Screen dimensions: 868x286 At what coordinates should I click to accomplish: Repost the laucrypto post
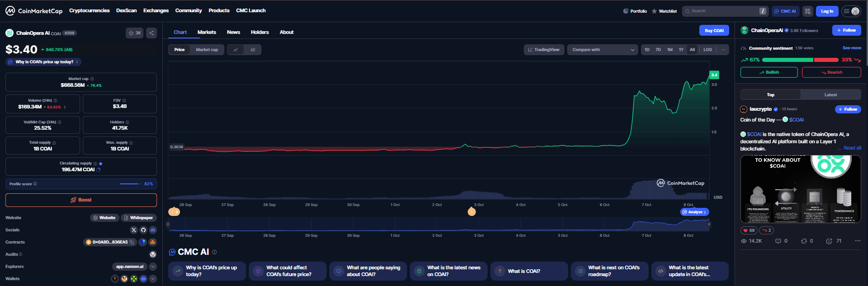807,241
